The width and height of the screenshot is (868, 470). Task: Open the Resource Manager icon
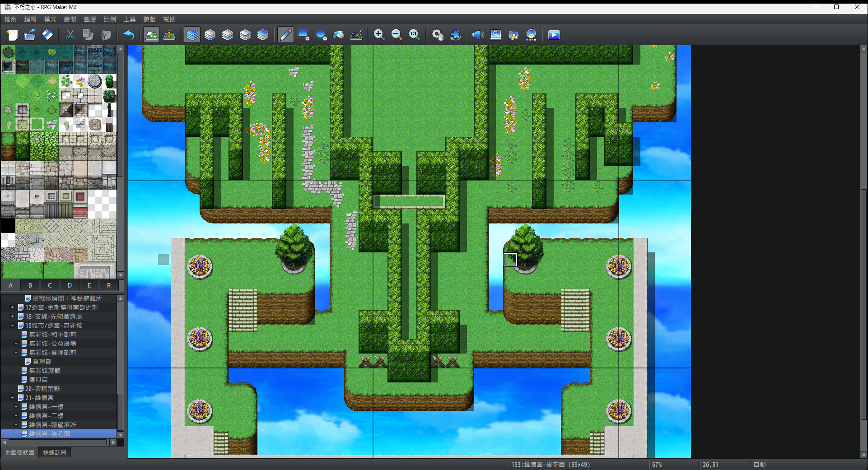tap(513, 35)
